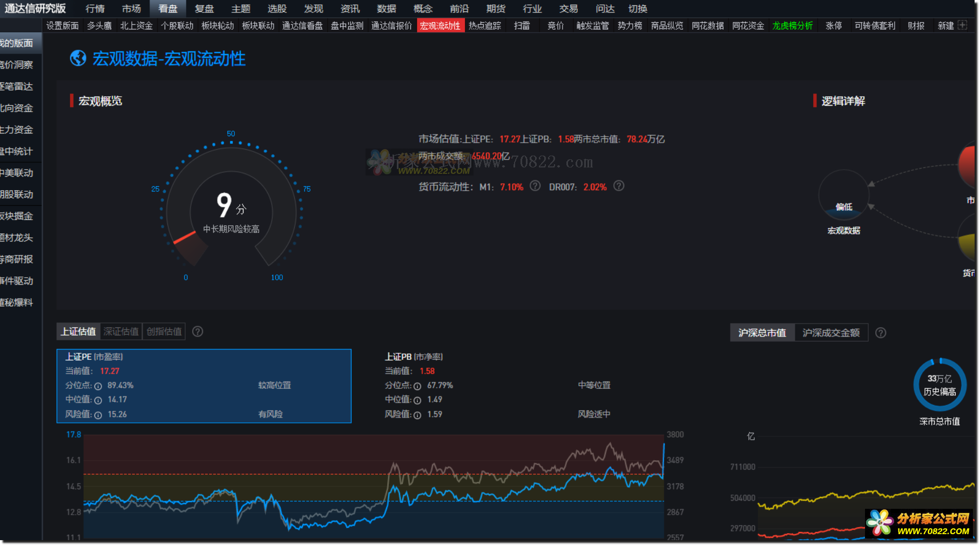
Task: Select 沪深总市值 tab
Action: pyautogui.click(x=762, y=333)
